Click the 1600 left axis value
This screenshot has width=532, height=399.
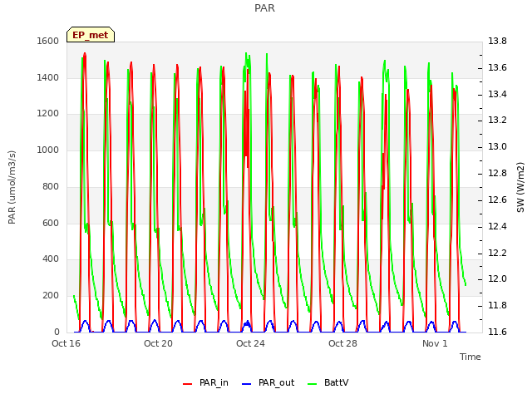(x=48, y=41)
